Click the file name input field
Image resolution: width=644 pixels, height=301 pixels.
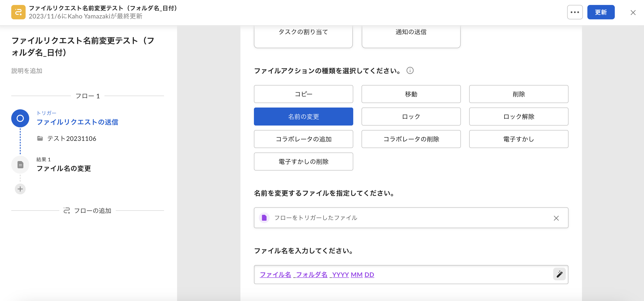411,274
